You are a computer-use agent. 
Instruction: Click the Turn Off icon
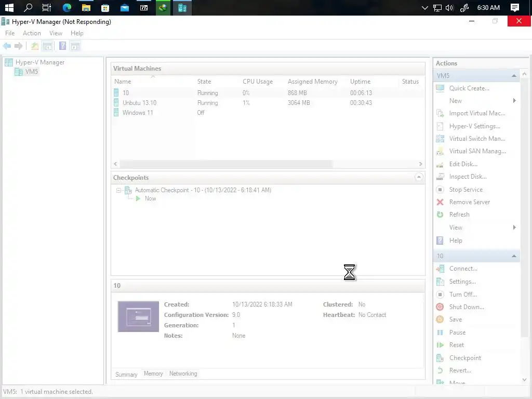(x=440, y=294)
